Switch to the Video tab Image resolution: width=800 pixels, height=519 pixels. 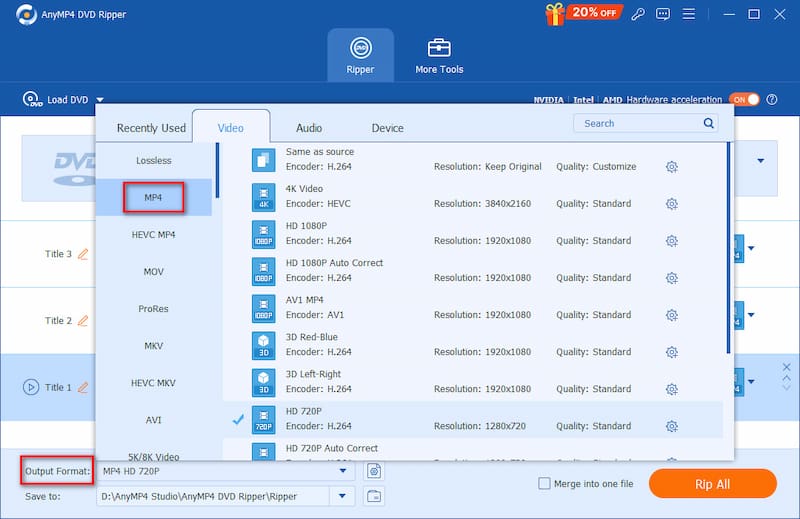(231, 128)
